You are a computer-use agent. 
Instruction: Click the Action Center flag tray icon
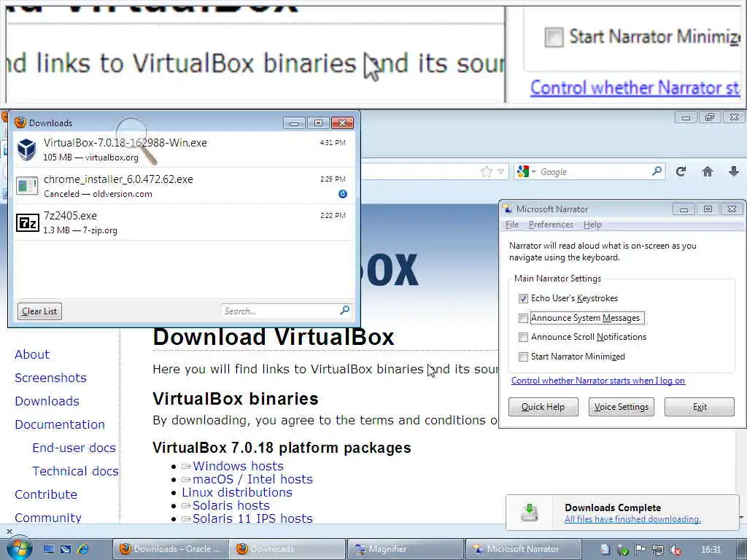640,550
